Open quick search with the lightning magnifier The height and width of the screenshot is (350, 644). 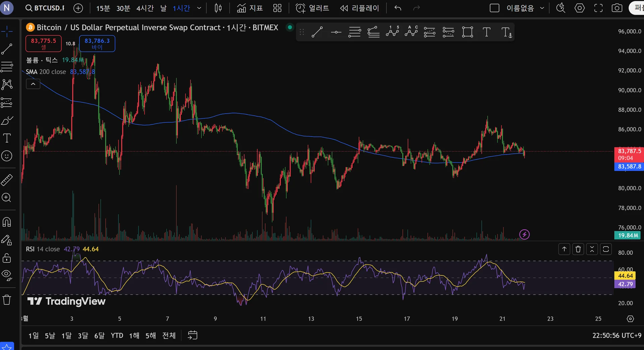tap(561, 8)
